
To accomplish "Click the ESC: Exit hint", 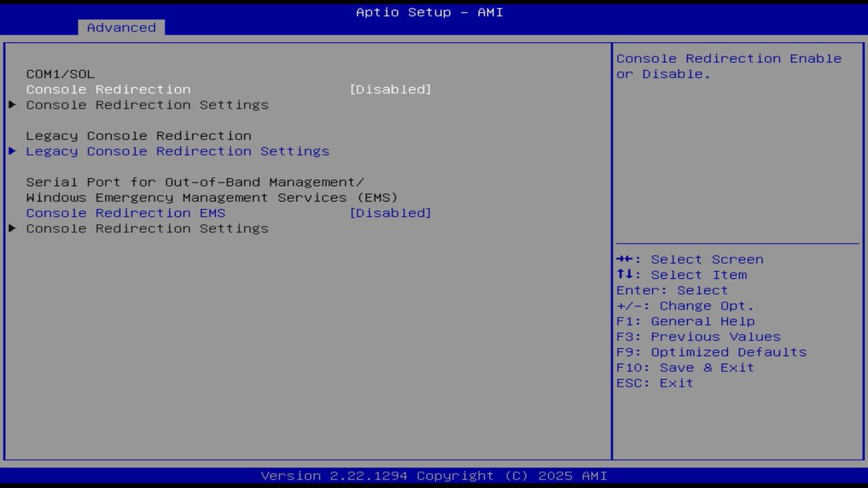I will [x=654, y=382].
